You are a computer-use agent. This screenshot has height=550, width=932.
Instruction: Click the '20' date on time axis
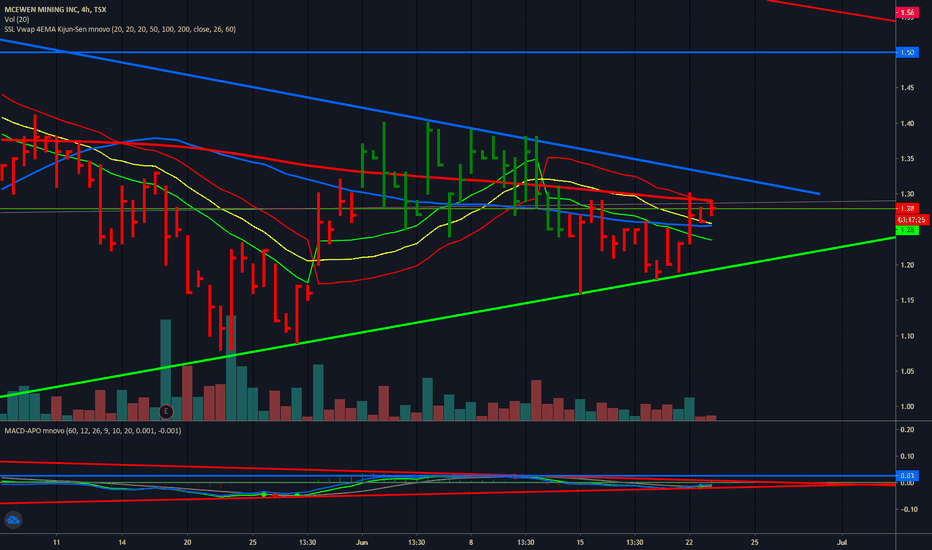[187, 542]
